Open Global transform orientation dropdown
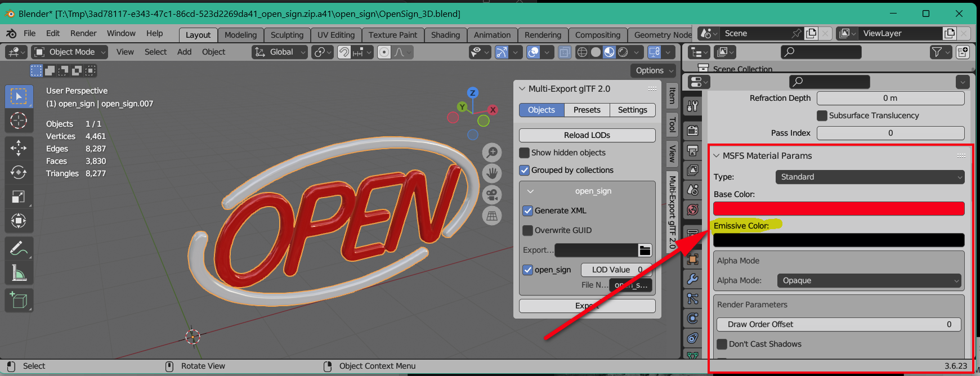980x376 pixels. click(279, 52)
